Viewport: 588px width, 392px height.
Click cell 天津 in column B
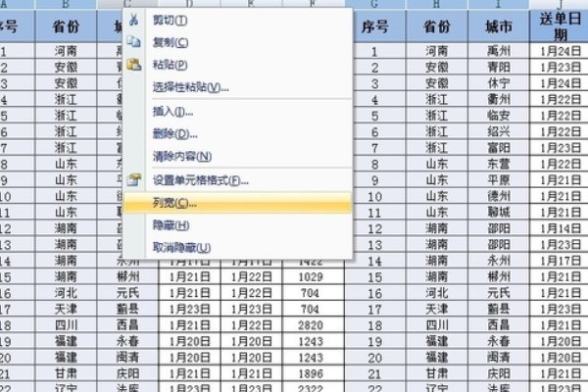tap(66, 309)
